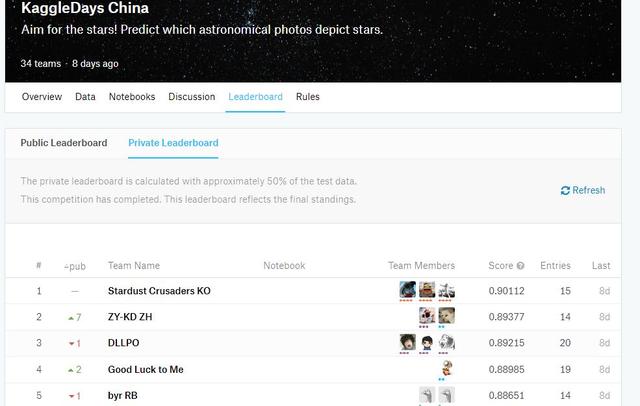Image resolution: width=640 pixels, height=406 pixels.
Task: Click the 34 teams text
Action: point(40,64)
